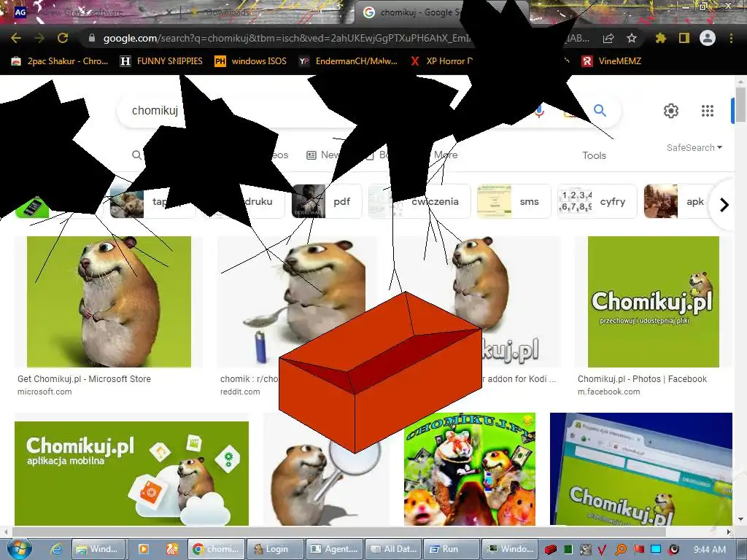
Task: Reload the Google Images page
Action: pos(63,38)
